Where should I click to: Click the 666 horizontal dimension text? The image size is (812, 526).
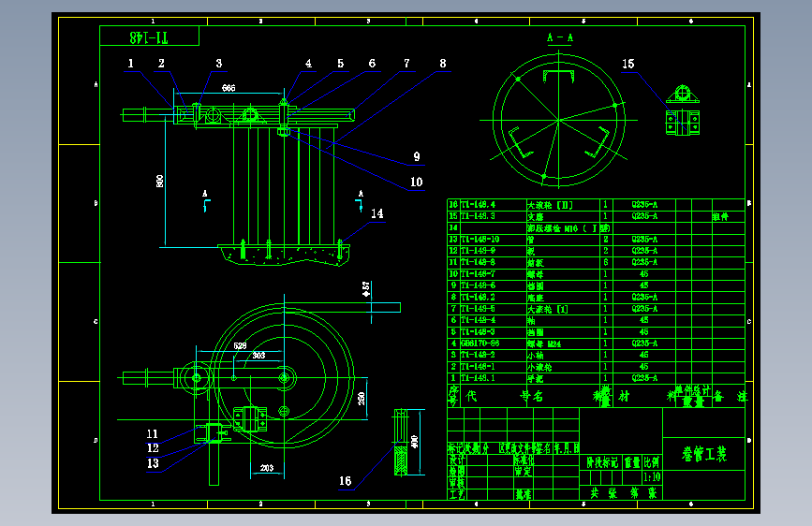(x=229, y=88)
